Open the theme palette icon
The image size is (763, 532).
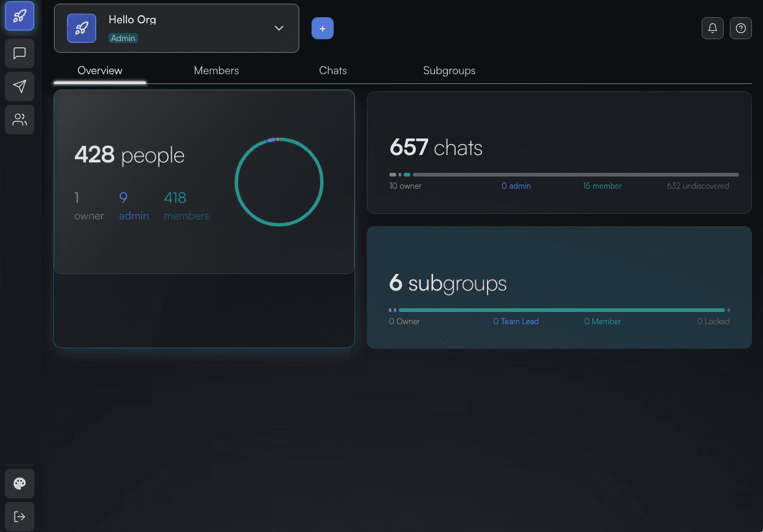click(20, 484)
